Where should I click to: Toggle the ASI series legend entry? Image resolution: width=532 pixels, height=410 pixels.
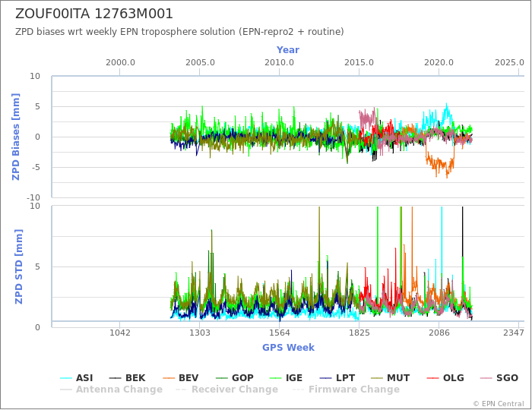pos(76,378)
